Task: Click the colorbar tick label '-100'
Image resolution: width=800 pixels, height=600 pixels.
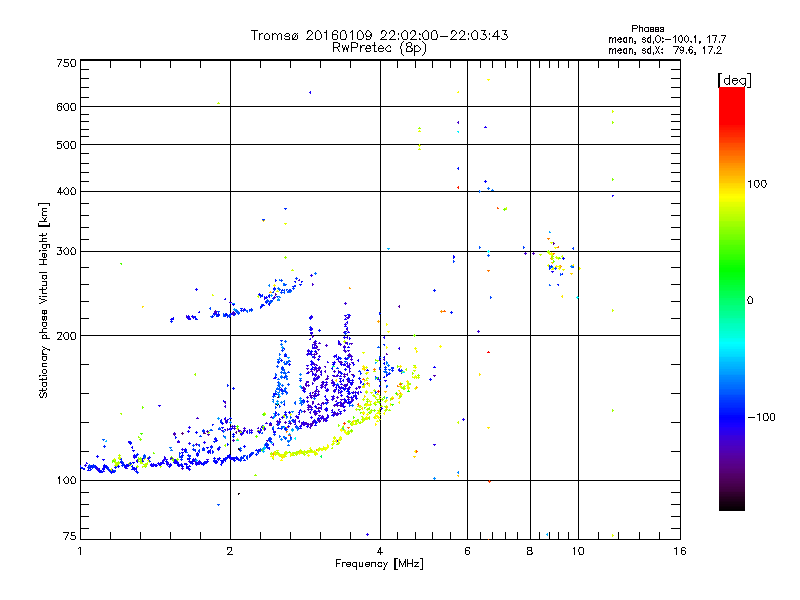Action: [761, 417]
